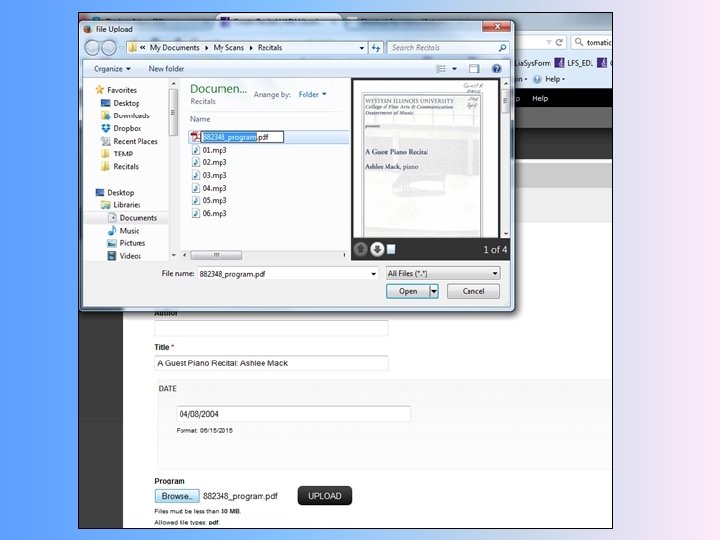This screenshot has height=540, width=720.
Task: Open Videos library in navigation pane
Action: point(124,256)
